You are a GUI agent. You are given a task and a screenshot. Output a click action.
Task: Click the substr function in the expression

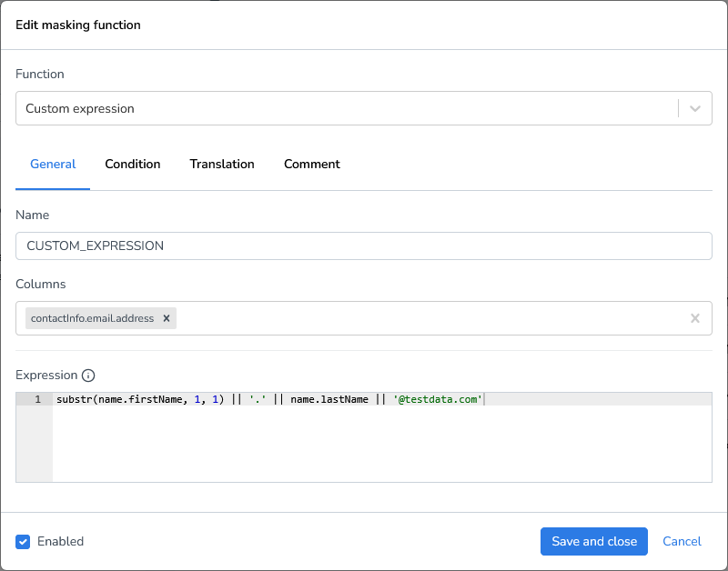(x=73, y=399)
